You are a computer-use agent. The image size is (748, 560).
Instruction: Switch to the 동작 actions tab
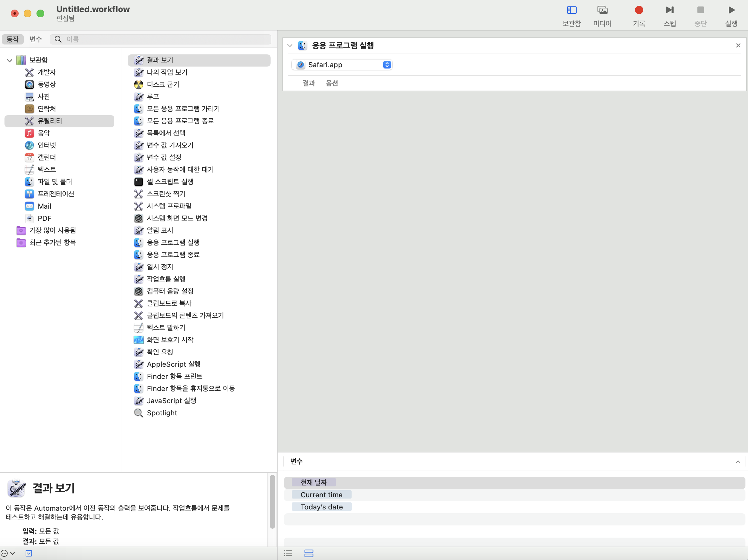click(x=13, y=39)
